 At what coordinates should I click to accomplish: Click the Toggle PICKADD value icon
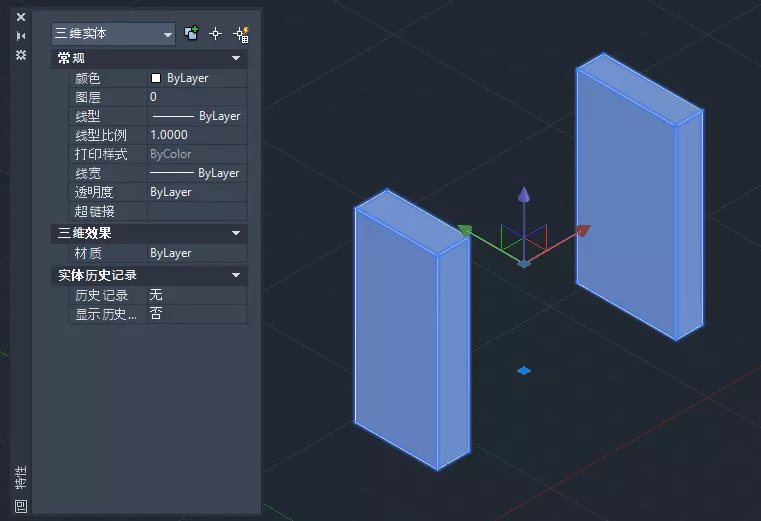pyautogui.click(x=191, y=34)
